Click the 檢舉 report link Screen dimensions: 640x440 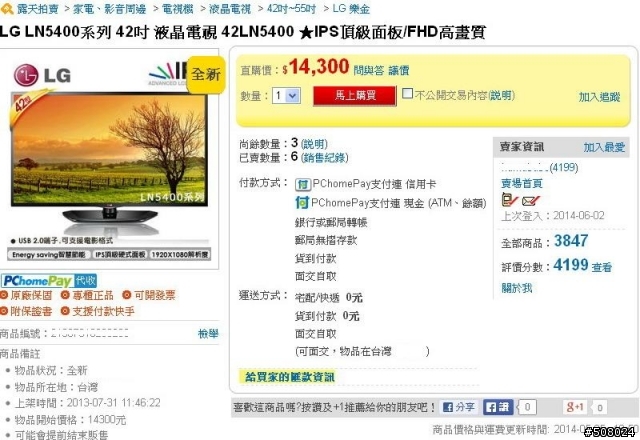208,334
